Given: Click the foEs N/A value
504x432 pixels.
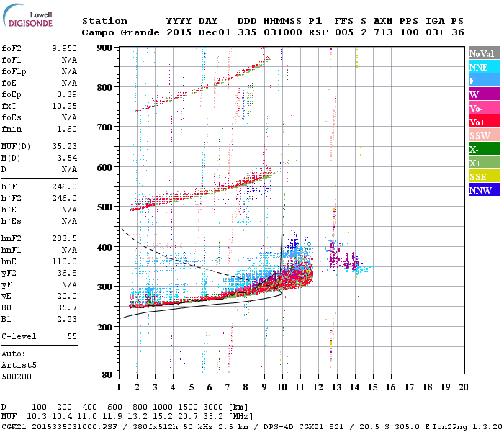Looking at the screenshot, I should [x=69, y=117].
